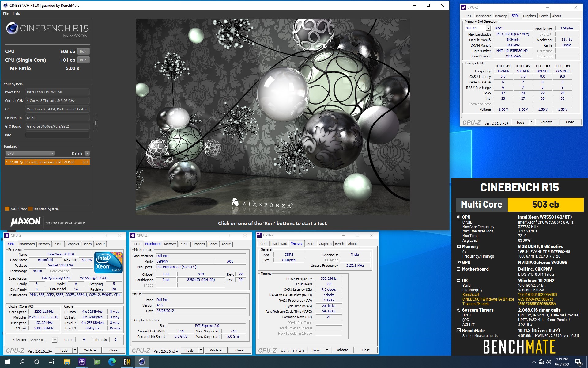Click the PCI-Express 2.0 bus specs value
This screenshot has width=588, height=368.
click(201, 267)
